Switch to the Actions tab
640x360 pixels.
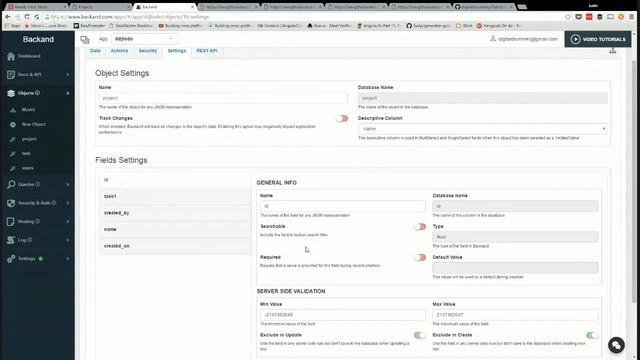pyautogui.click(x=119, y=51)
